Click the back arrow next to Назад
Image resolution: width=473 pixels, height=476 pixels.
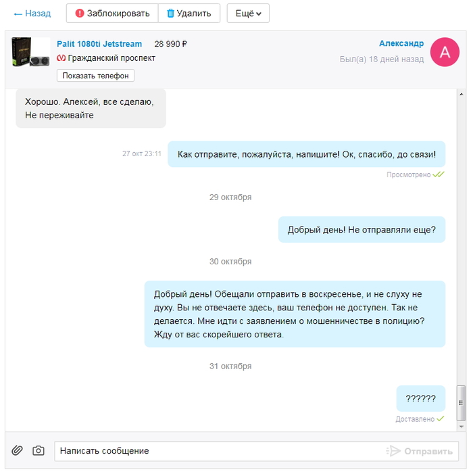(x=18, y=14)
